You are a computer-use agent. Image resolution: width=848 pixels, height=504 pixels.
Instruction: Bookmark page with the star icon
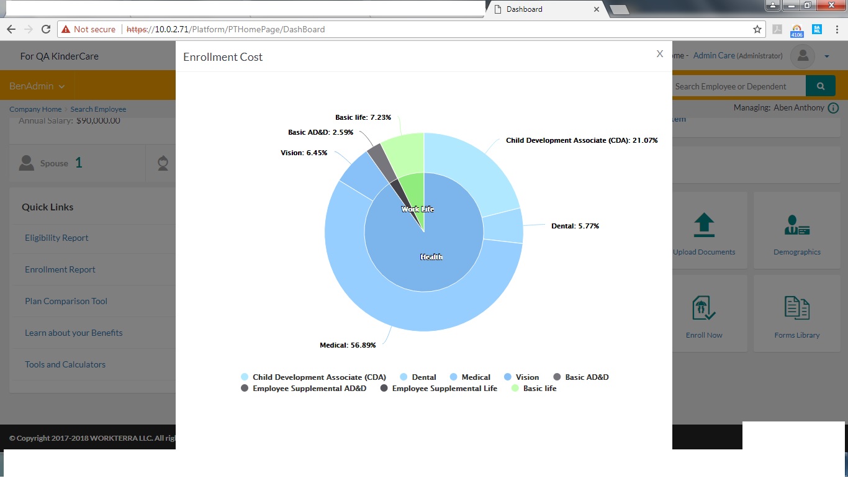coord(757,29)
